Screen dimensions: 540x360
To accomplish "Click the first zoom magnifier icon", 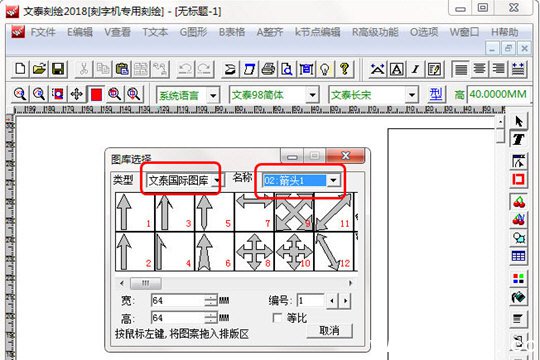I will 20,94.
